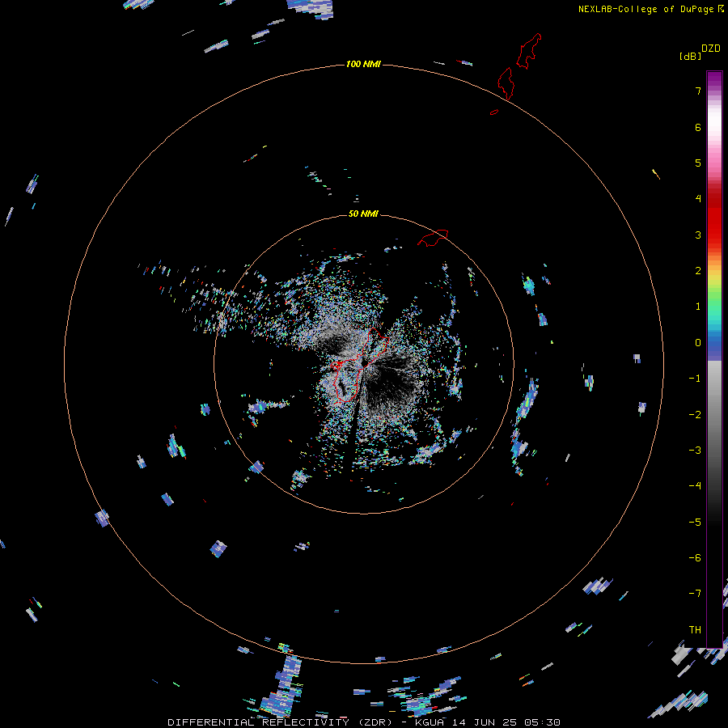728x728 pixels.
Task: Click the 2 value on the color scale
Action: [698, 271]
